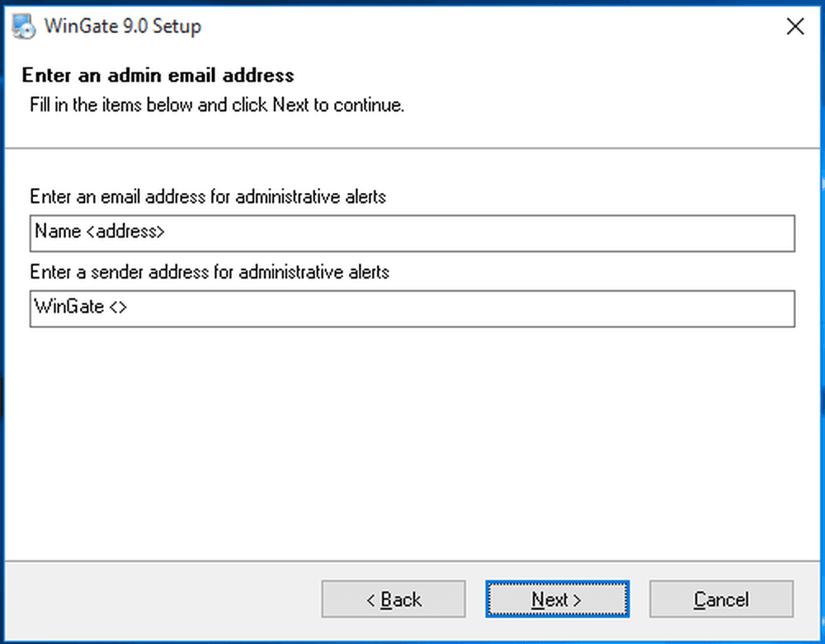The height and width of the screenshot is (644, 825).
Task: Click the heading Enter an admin email address
Action: pos(157,75)
